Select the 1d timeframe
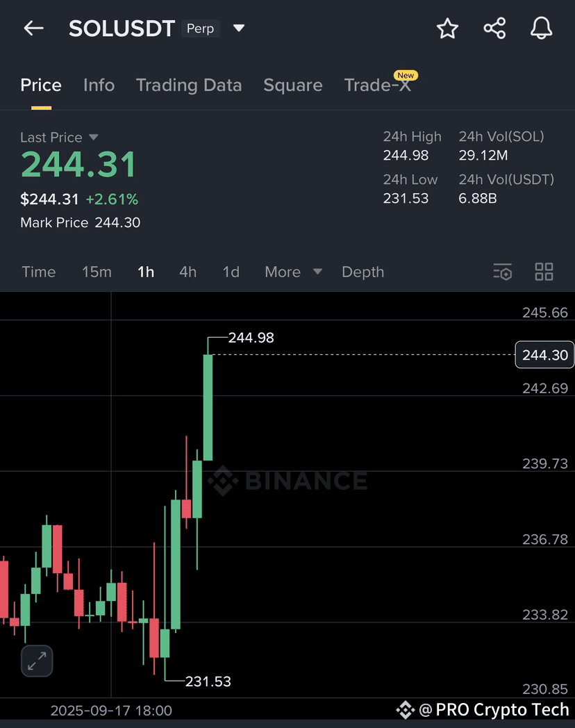575x728 pixels. [231, 272]
